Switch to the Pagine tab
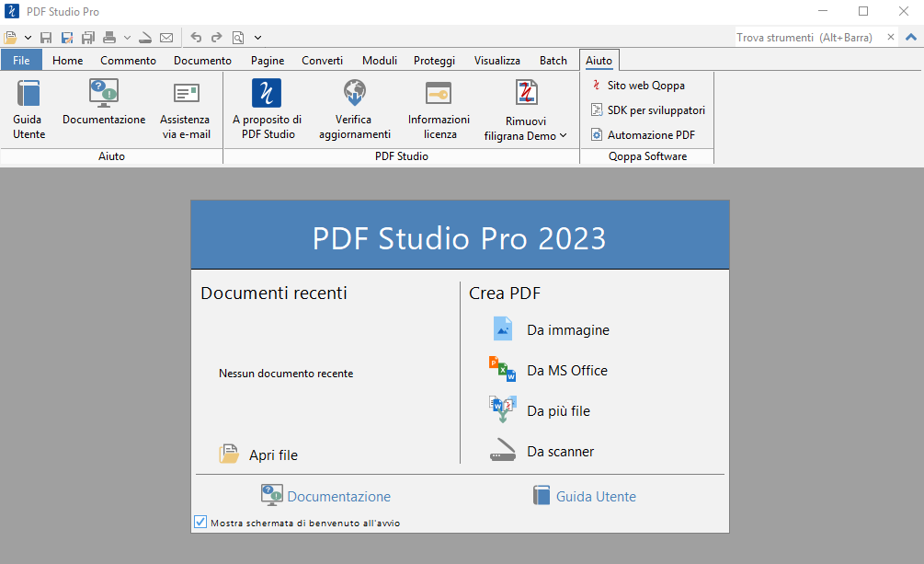 [268, 60]
